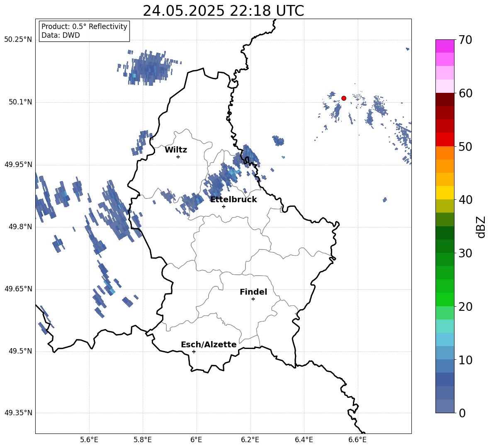This screenshot has height=448, width=491.
Task: Click the 49.35°N latitude label
Action: click(18, 413)
